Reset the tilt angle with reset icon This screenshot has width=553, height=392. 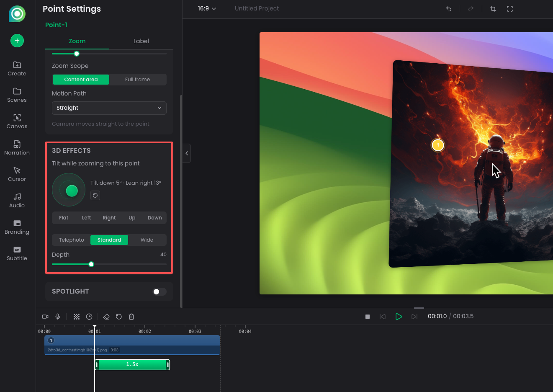pos(95,195)
